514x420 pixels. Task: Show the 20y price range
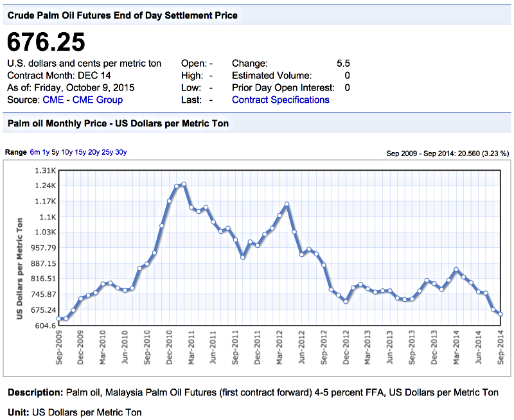[x=94, y=152]
